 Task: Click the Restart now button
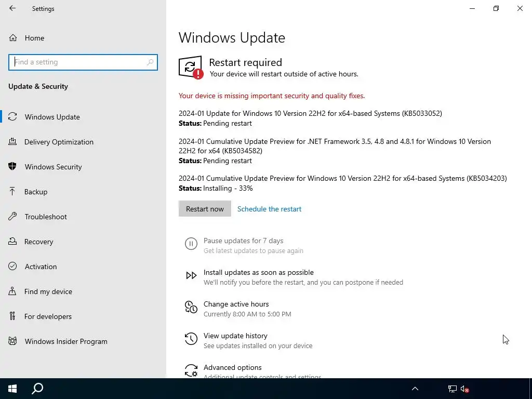pos(205,209)
